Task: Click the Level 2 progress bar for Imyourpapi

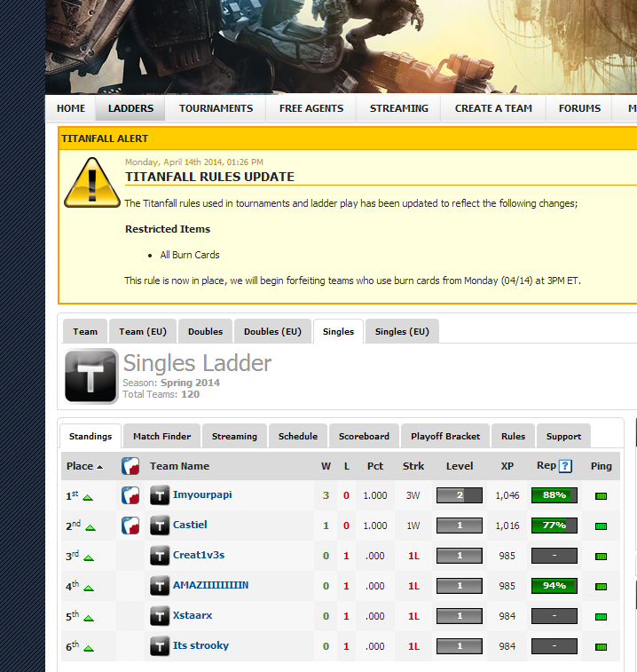Action: 460,495
